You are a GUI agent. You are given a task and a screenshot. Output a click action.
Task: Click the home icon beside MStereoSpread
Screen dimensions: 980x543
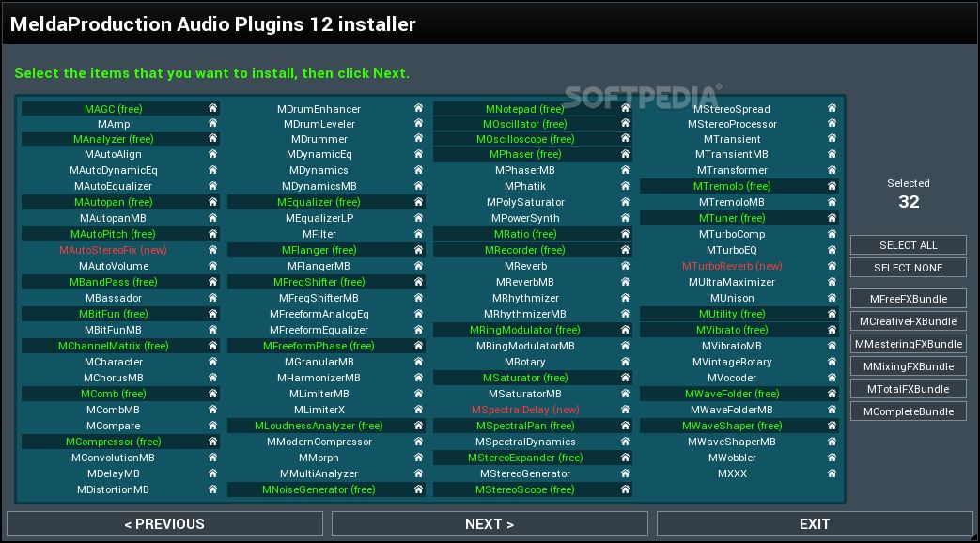tap(832, 108)
